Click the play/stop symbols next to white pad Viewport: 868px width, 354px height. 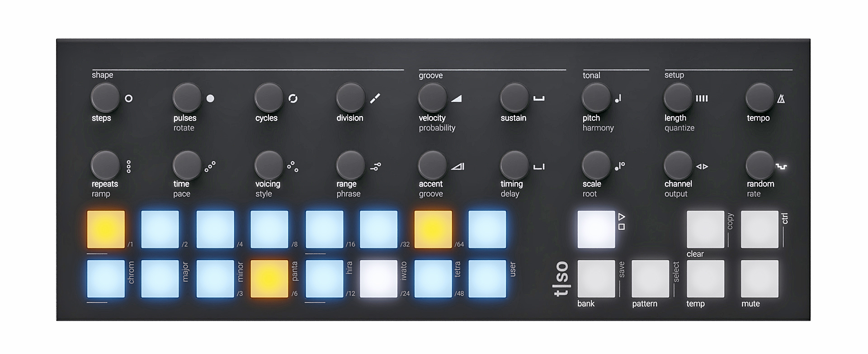(622, 222)
